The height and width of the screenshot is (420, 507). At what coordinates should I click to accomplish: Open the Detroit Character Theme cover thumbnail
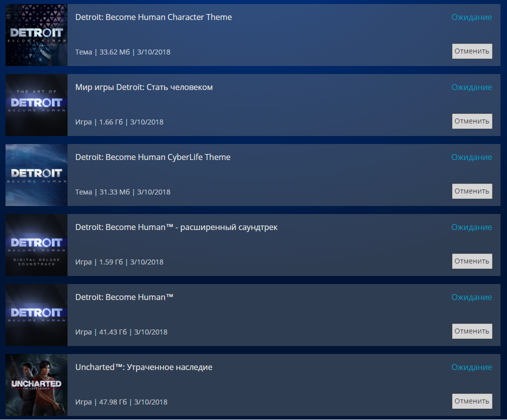(x=36, y=35)
